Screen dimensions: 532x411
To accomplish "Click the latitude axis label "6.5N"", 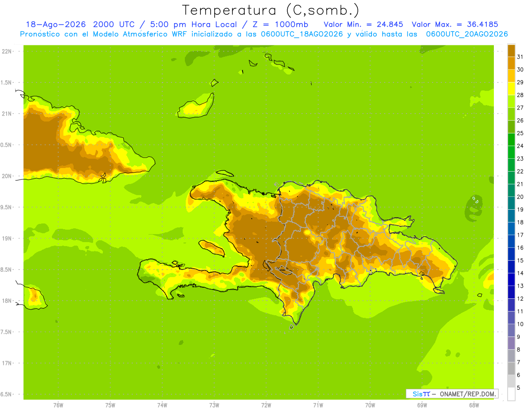I will point(7,394).
